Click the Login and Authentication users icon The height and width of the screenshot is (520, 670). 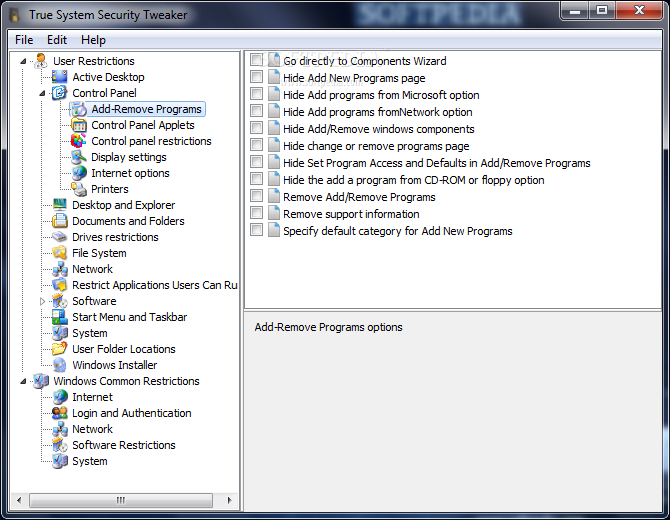tap(59, 413)
